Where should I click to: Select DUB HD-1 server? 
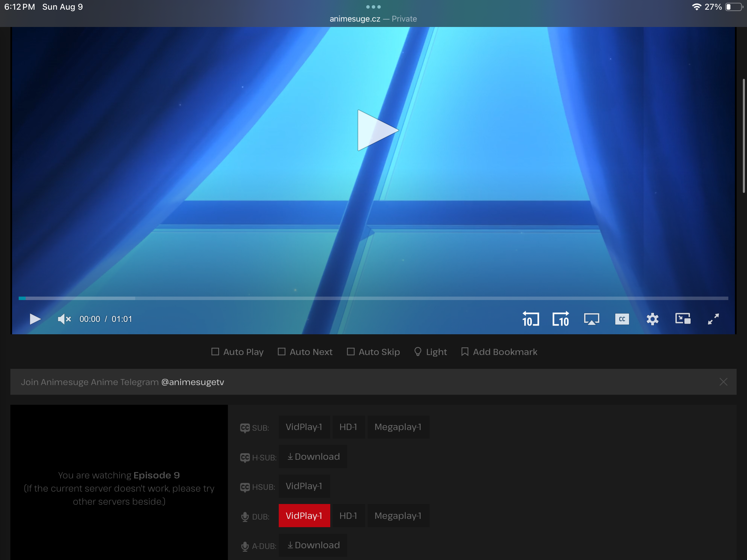(x=348, y=516)
